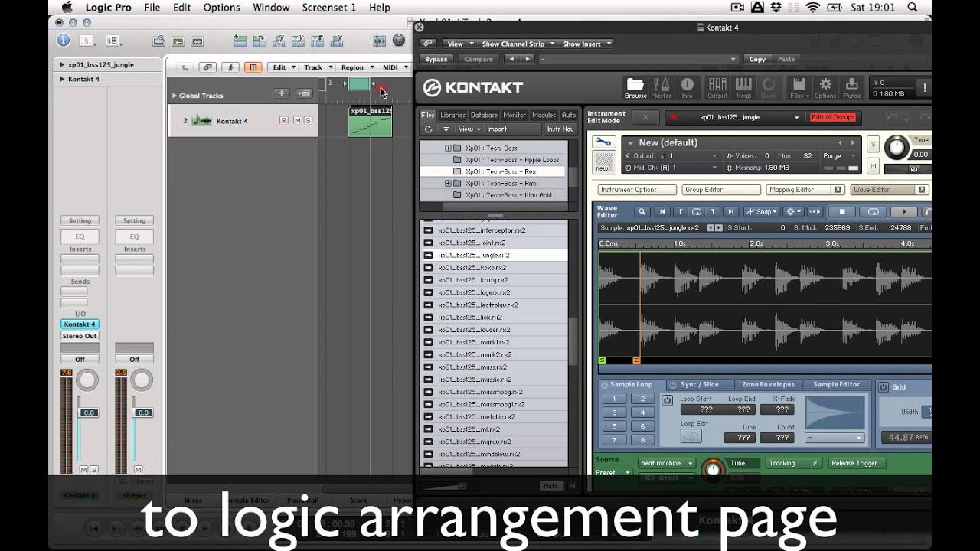980x551 pixels.
Task: Toggle the Sample Loop power button
Action: coord(604,385)
